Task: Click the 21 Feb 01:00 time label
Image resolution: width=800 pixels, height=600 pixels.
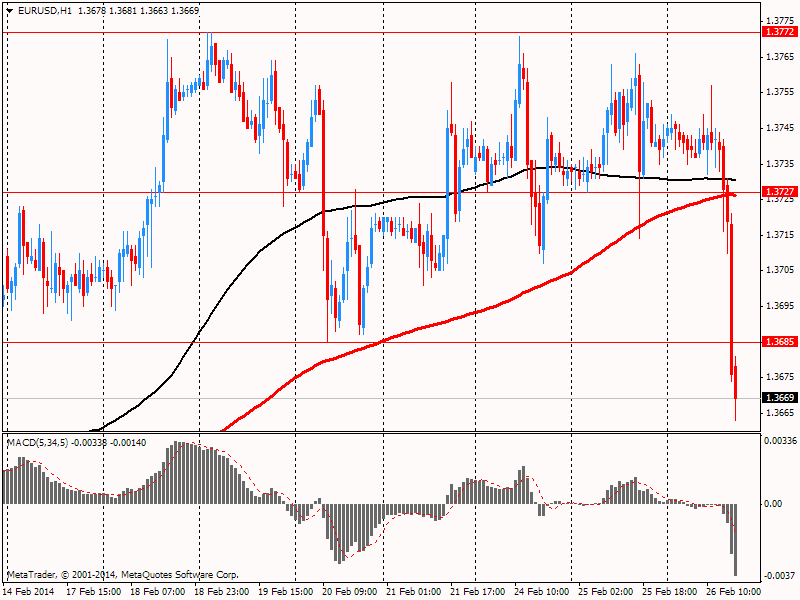Action: [414, 592]
